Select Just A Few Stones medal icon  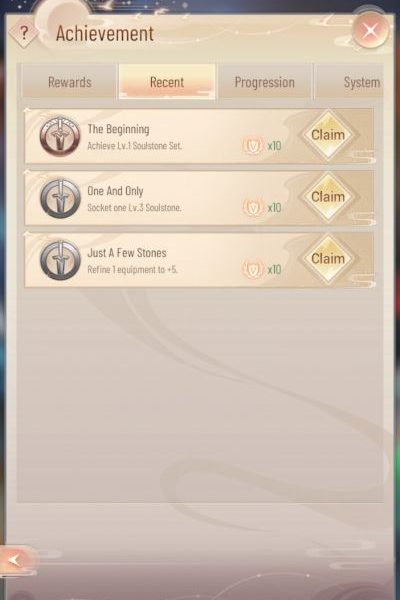pos(60,260)
